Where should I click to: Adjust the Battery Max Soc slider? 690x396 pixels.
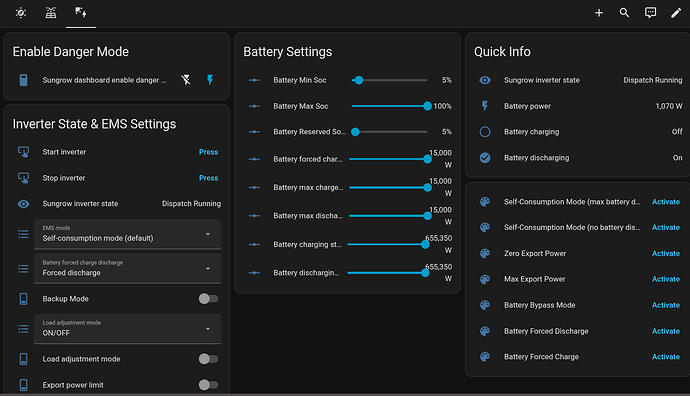coord(391,106)
